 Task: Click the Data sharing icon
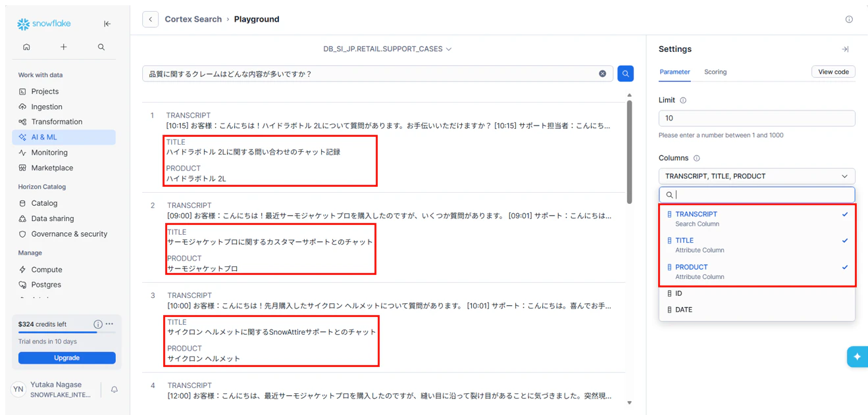coord(22,218)
